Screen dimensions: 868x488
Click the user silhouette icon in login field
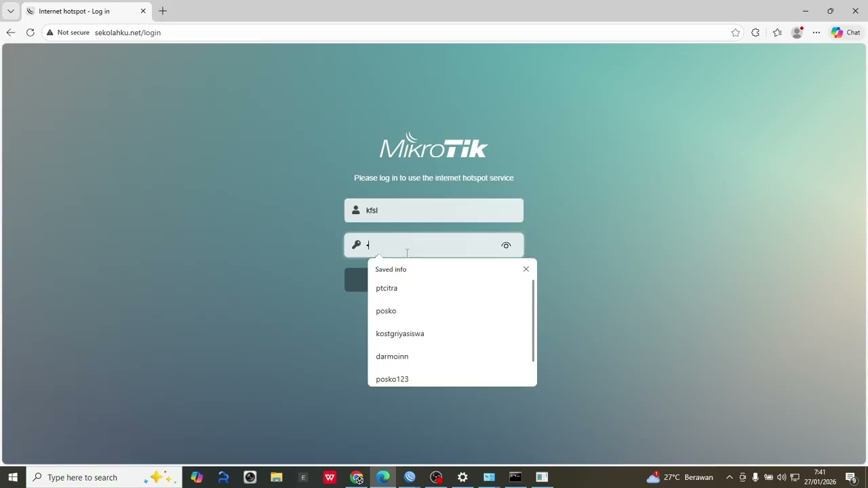click(355, 210)
